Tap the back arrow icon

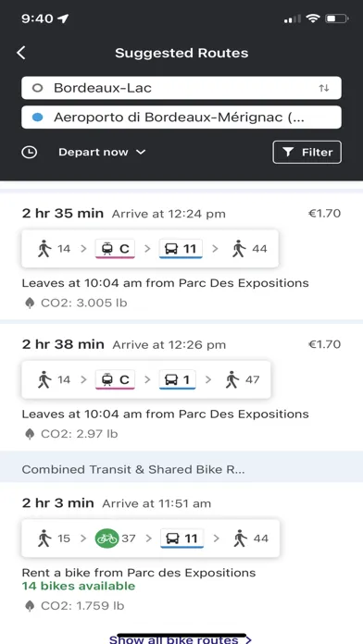21,53
